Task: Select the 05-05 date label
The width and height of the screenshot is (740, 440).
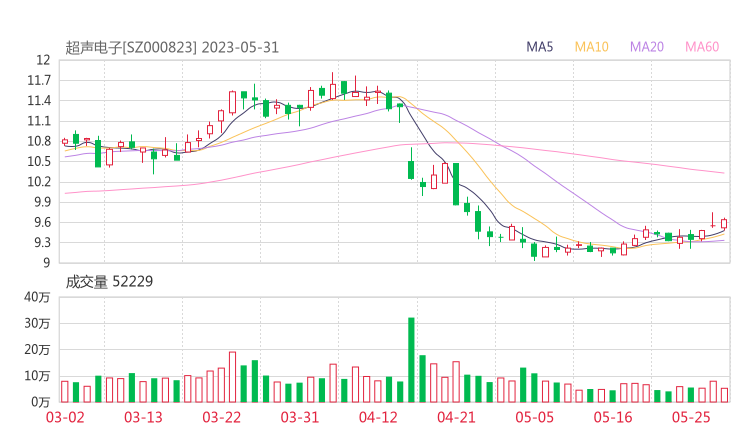Action: [x=534, y=417]
